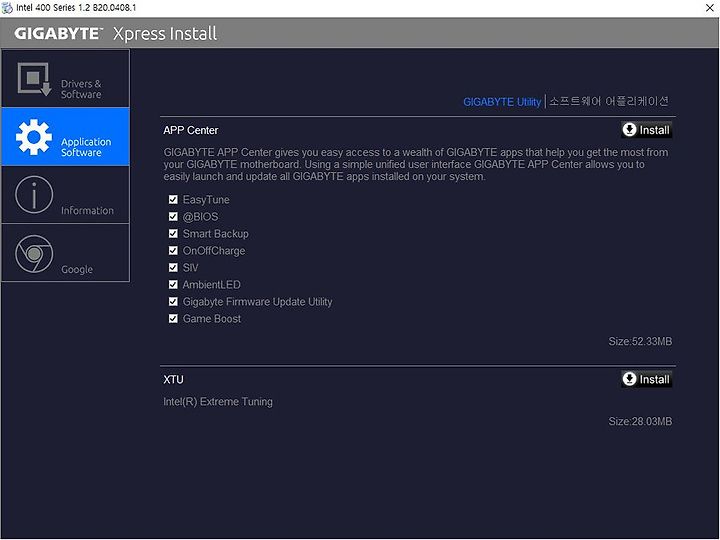The height and width of the screenshot is (540, 720).
Task: Click the XTU heading
Action: tap(173, 380)
